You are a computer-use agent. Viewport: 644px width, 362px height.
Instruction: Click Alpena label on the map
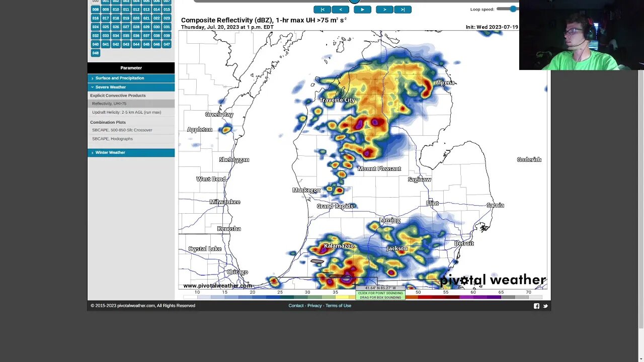[x=444, y=83]
